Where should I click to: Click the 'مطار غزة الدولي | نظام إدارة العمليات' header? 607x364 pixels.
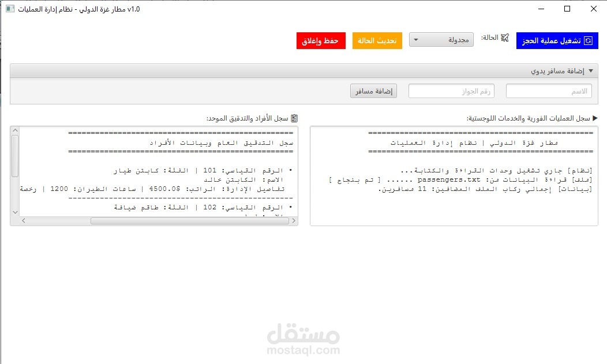(x=474, y=143)
